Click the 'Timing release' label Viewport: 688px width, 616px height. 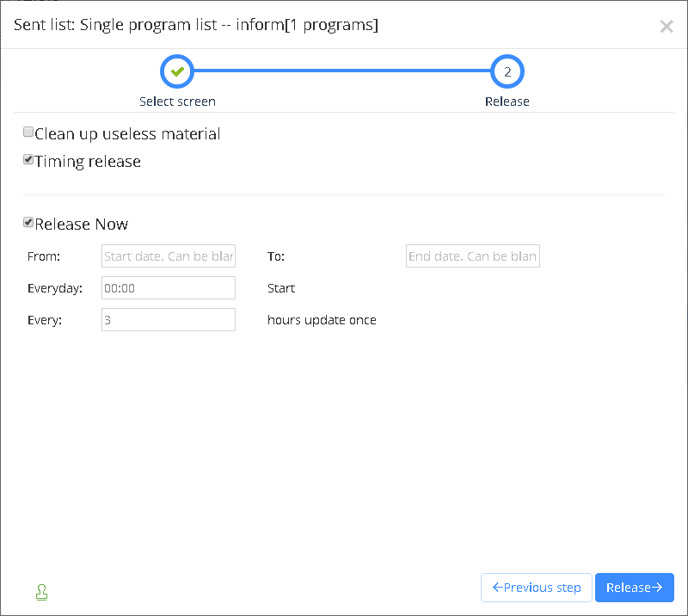88,162
